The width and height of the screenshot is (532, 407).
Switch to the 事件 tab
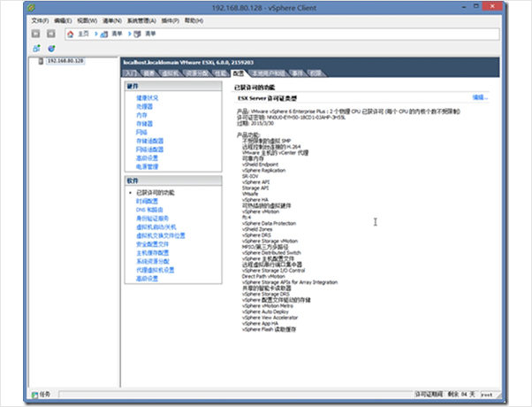(298, 73)
